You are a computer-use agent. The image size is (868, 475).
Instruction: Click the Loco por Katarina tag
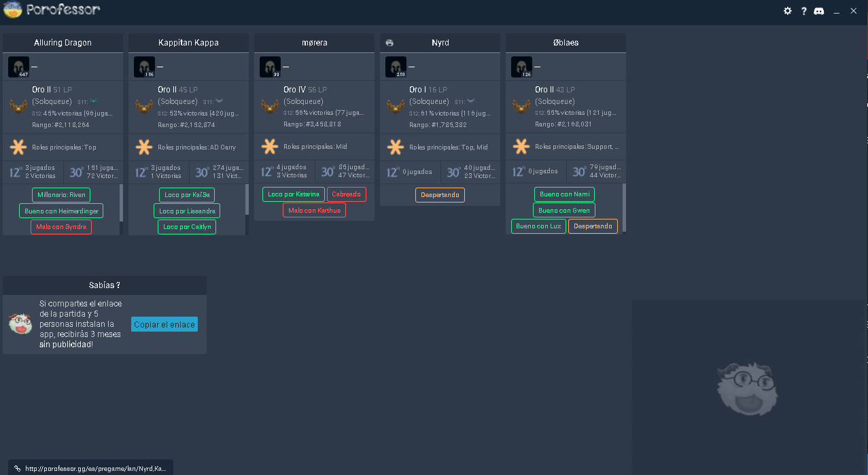pyautogui.click(x=294, y=194)
